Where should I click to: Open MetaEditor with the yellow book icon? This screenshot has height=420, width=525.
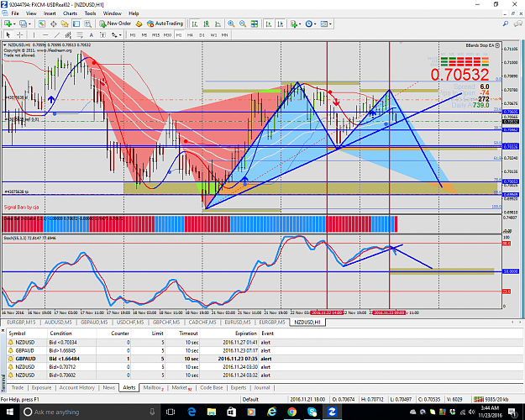pos(139,24)
